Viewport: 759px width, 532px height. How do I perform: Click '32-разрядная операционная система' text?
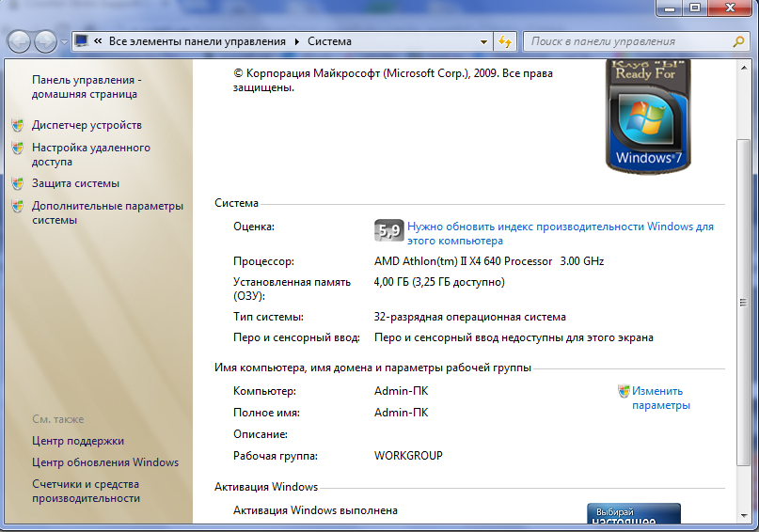[469, 318]
